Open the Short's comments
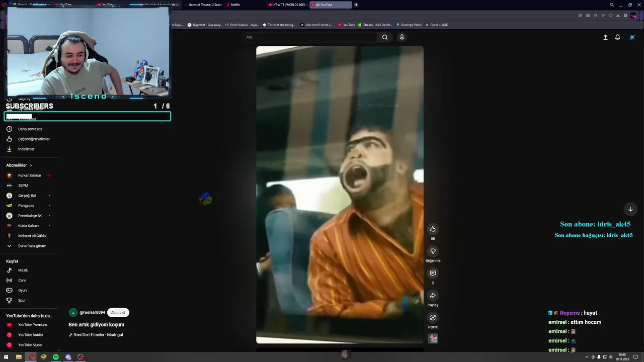The image size is (644, 362). coord(433,274)
